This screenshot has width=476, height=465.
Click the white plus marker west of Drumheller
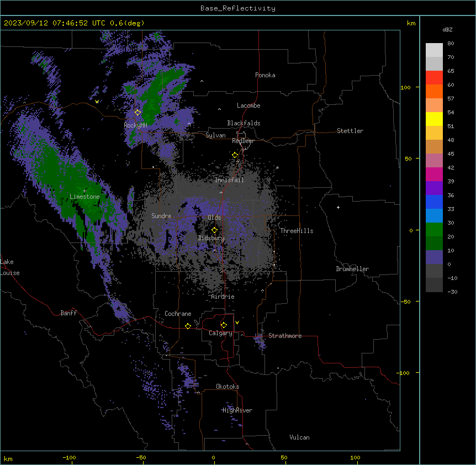point(338,207)
